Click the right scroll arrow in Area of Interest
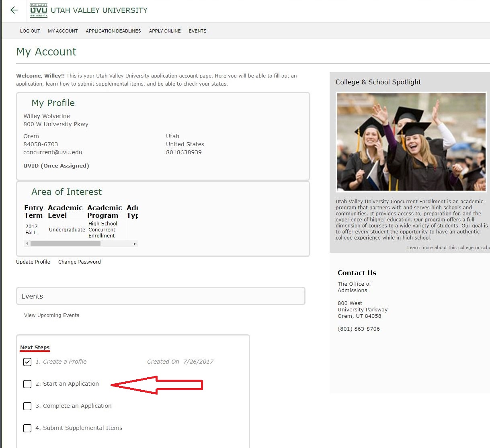The height and width of the screenshot is (448, 490). pos(134,243)
